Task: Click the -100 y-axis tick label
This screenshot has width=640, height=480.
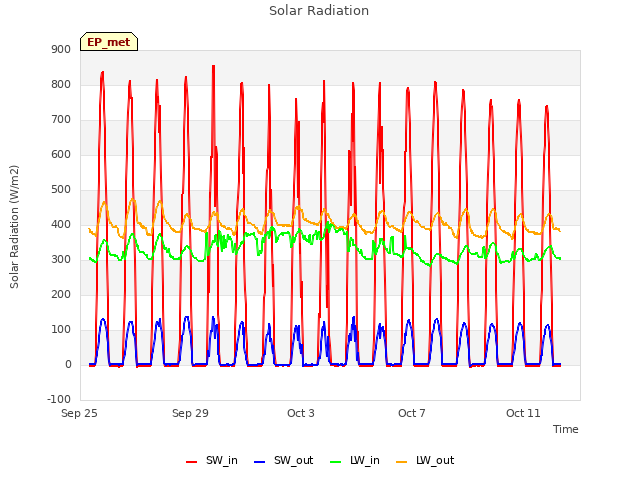Action: click(x=59, y=400)
